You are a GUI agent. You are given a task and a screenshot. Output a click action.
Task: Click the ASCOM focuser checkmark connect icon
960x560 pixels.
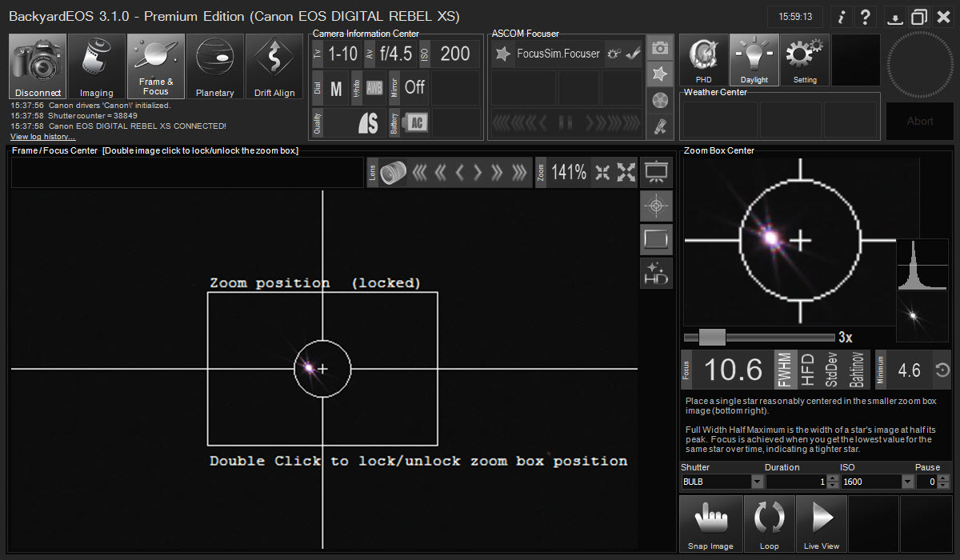(x=633, y=54)
